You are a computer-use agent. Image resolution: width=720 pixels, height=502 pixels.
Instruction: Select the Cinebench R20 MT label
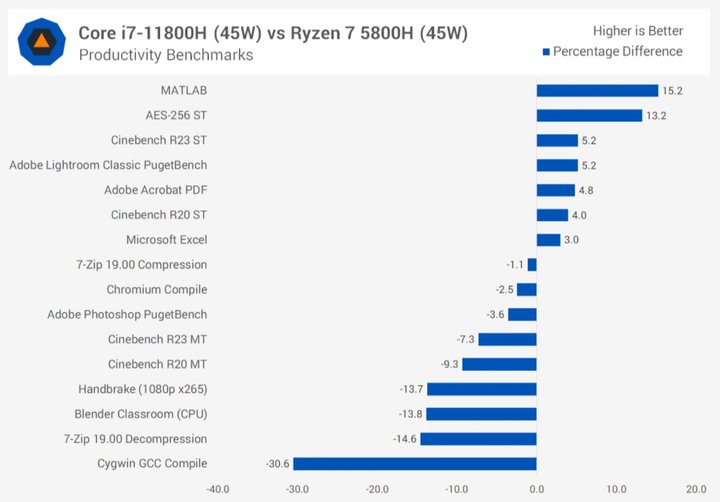[x=158, y=364]
